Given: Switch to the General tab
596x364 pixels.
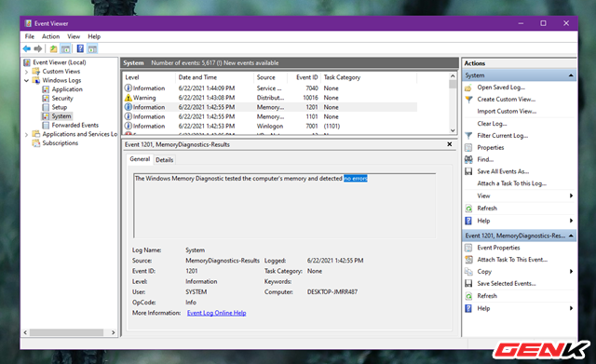Looking at the screenshot, I should click(140, 159).
